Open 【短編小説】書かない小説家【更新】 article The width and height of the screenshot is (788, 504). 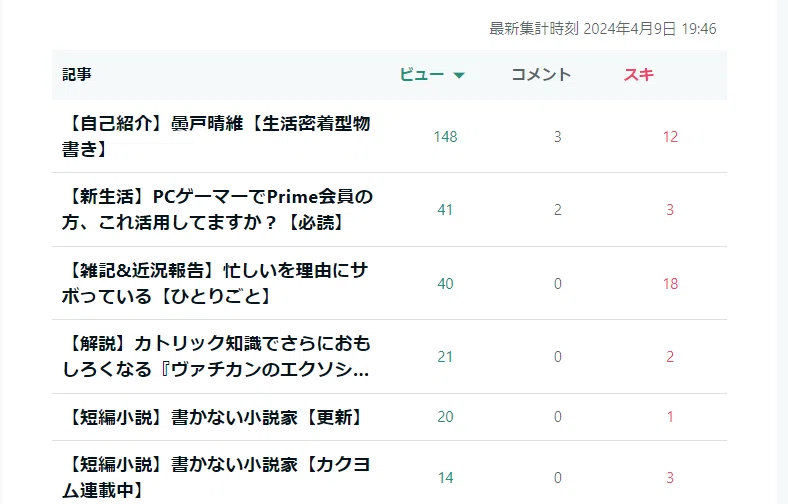pyautogui.click(x=214, y=417)
